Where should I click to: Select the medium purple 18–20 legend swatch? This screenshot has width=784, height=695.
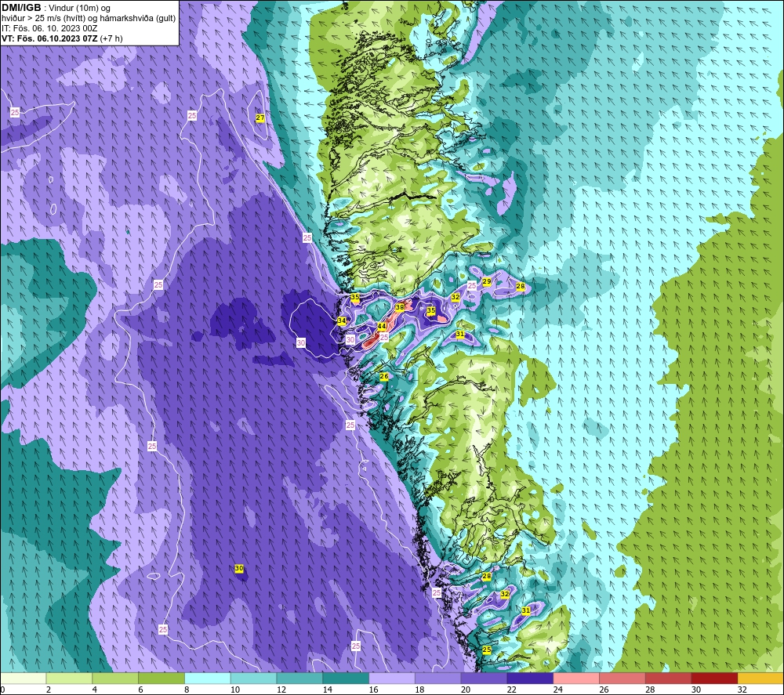(438, 678)
